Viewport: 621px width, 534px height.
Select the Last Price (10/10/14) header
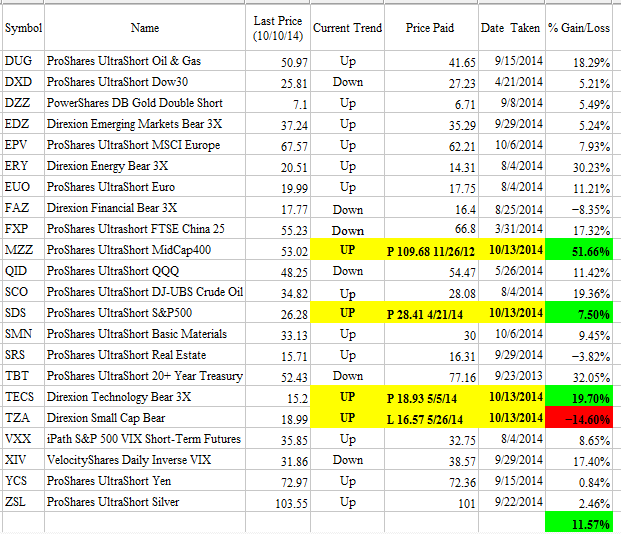[278, 28]
